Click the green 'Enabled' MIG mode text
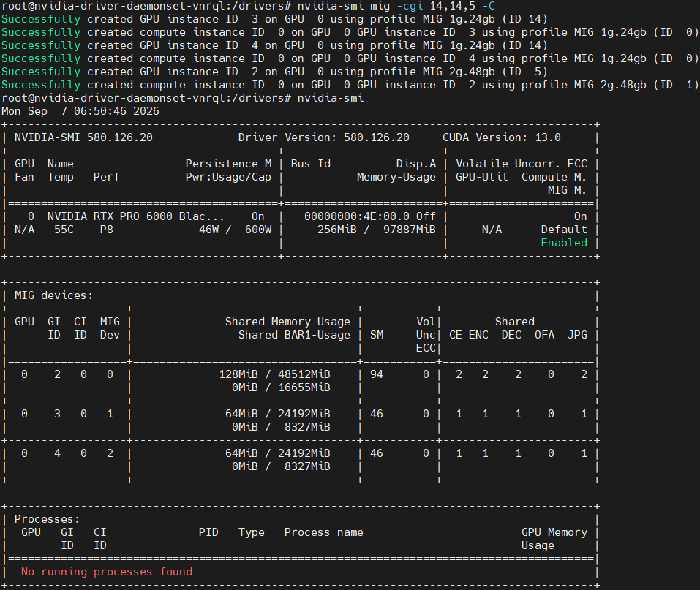Image resolution: width=700 pixels, height=590 pixels. 564,243
